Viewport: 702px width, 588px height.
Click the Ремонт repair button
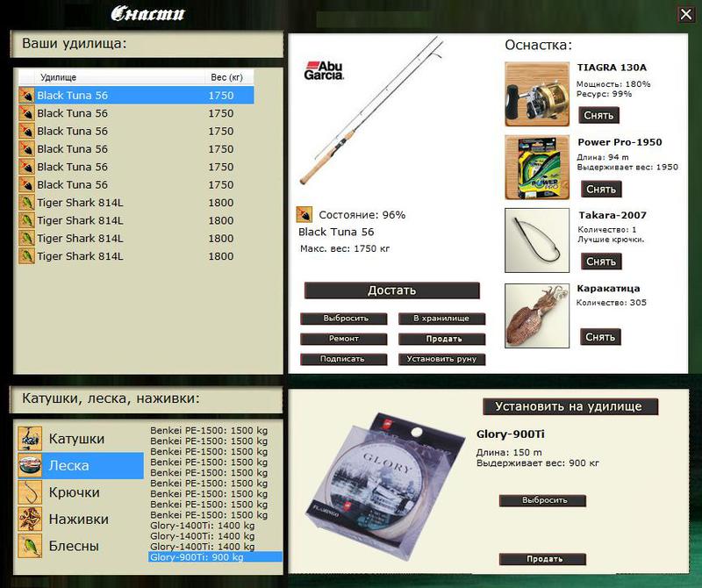pyautogui.click(x=343, y=339)
